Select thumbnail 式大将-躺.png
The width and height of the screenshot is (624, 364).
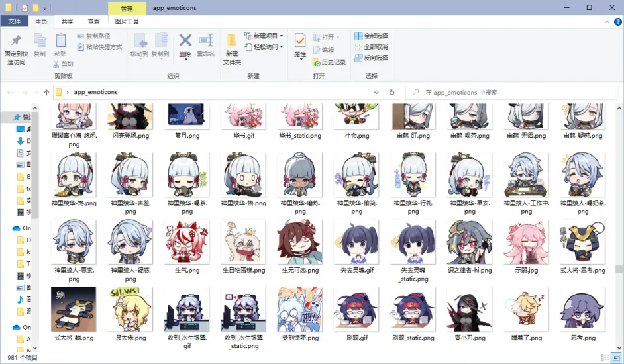click(x=74, y=310)
